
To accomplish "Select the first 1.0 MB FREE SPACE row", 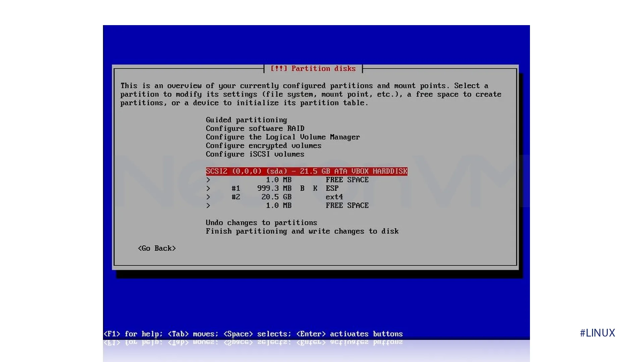I will click(x=287, y=180).
